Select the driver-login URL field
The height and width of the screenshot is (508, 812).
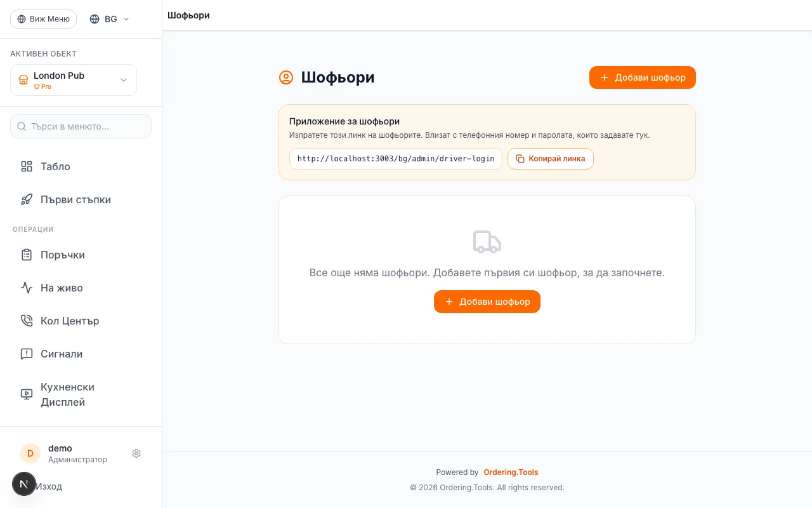[396, 159]
